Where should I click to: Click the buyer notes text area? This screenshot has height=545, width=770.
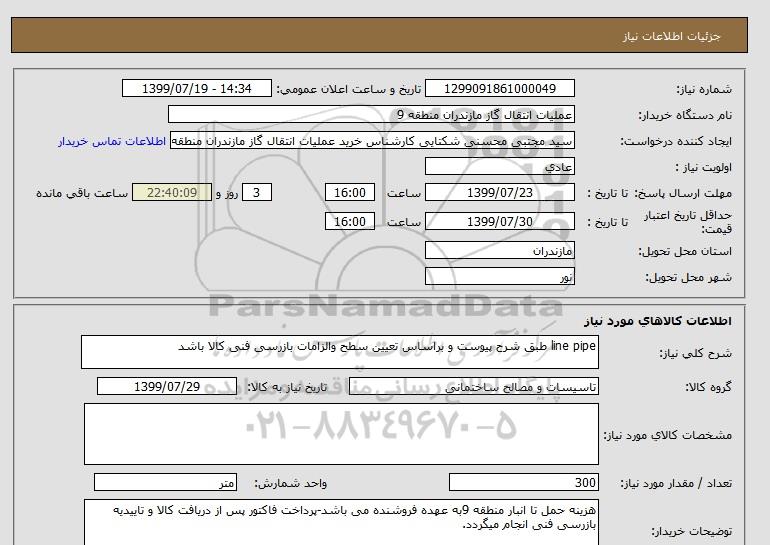point(341,522)
